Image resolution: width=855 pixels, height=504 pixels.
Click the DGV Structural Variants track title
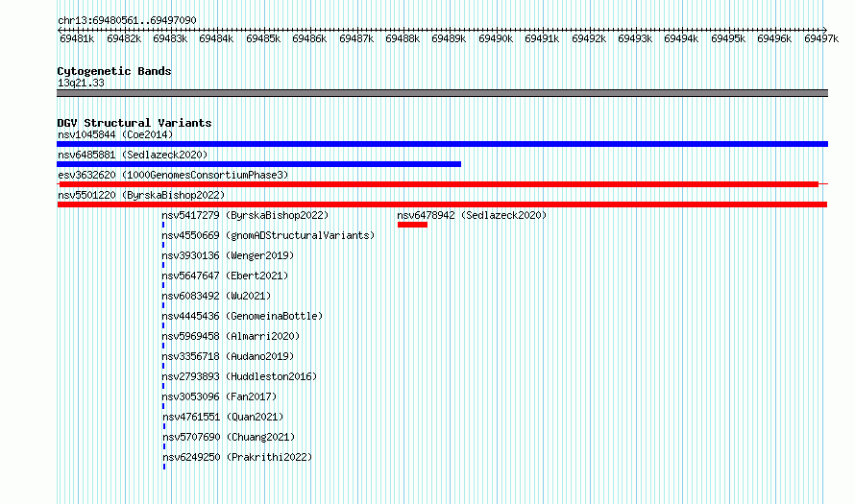134,123
